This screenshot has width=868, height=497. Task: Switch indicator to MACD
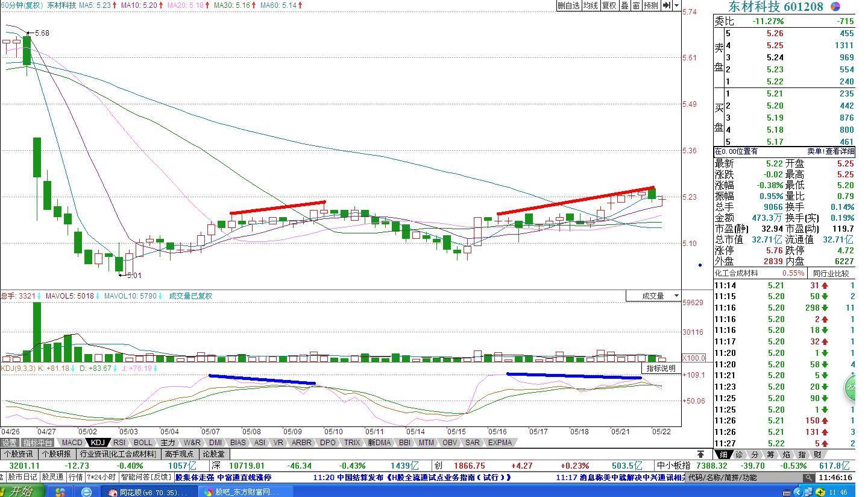click(72, 443)
